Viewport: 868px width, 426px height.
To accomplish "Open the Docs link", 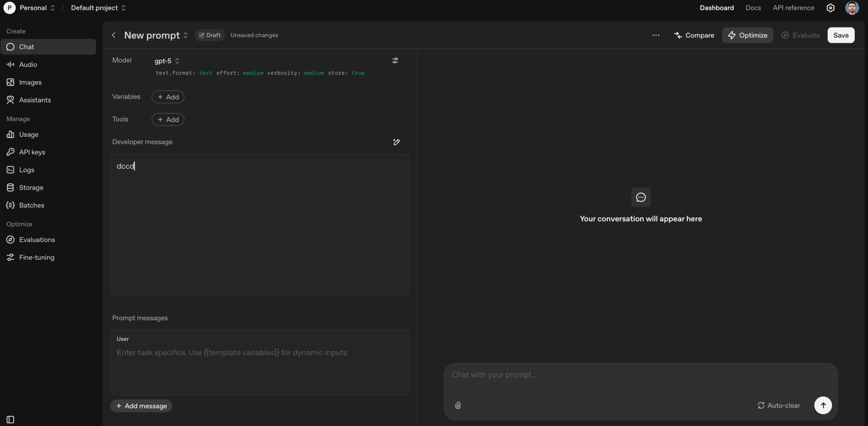I will pyautogui.click(x=753, y=8).
